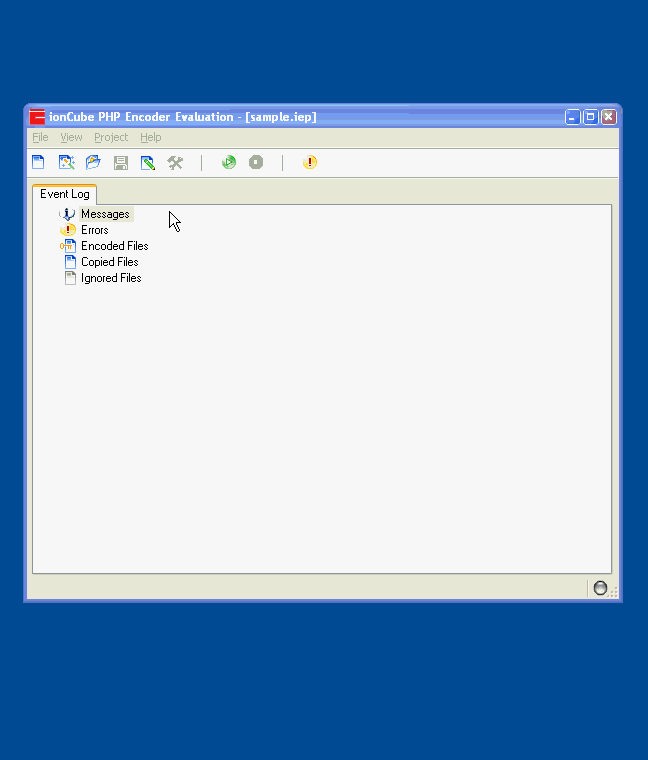Maximize the ionCube PHP Encoder window
This screenshot has width=648, height=760.
(590, 117)
